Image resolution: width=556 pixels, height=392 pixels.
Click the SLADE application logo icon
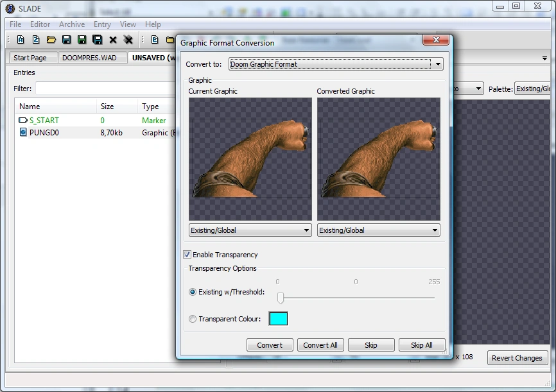pyautogui.click(x=10, y=8)
